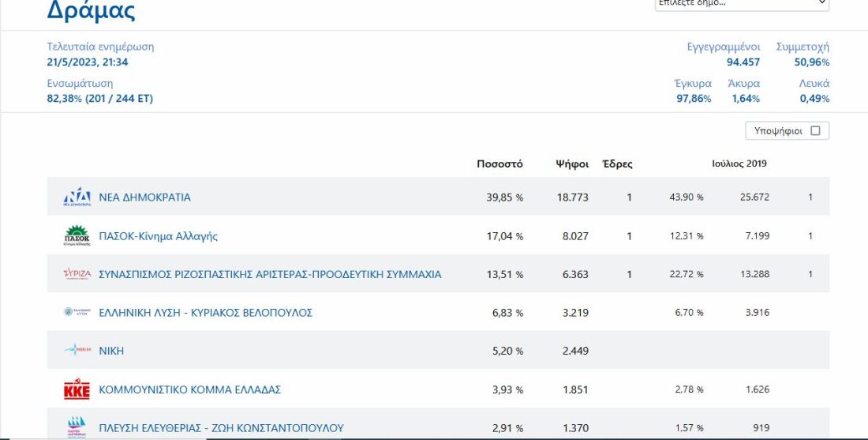Screen dimensions: 868x440
Task: Click the 2.449 votes cell
Action: (575, 351)
